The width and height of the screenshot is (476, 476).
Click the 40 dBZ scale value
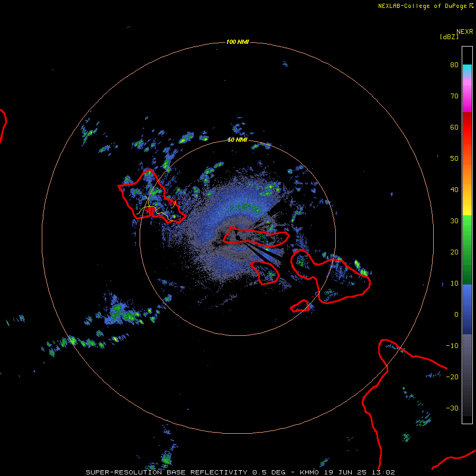point(454,190)
